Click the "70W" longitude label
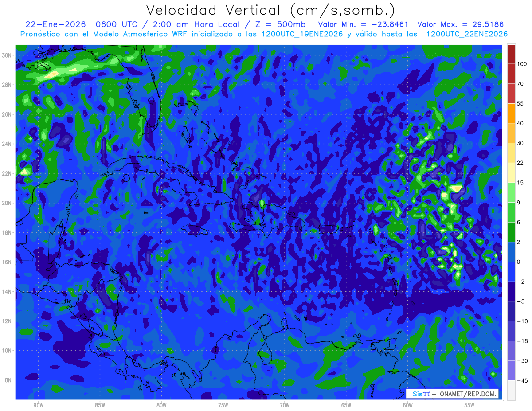The image size is (532, 411). pos(285,405)
